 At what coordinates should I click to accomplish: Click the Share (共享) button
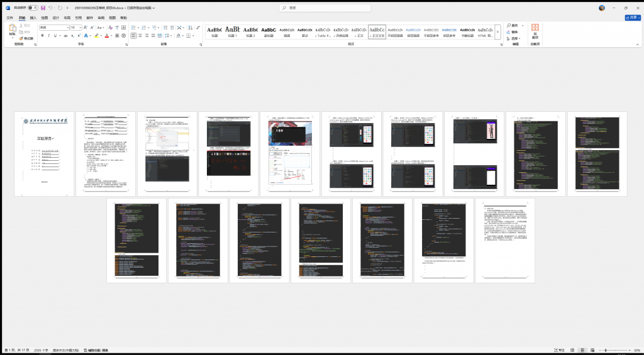pyautogui.click(x=631, y=18)
